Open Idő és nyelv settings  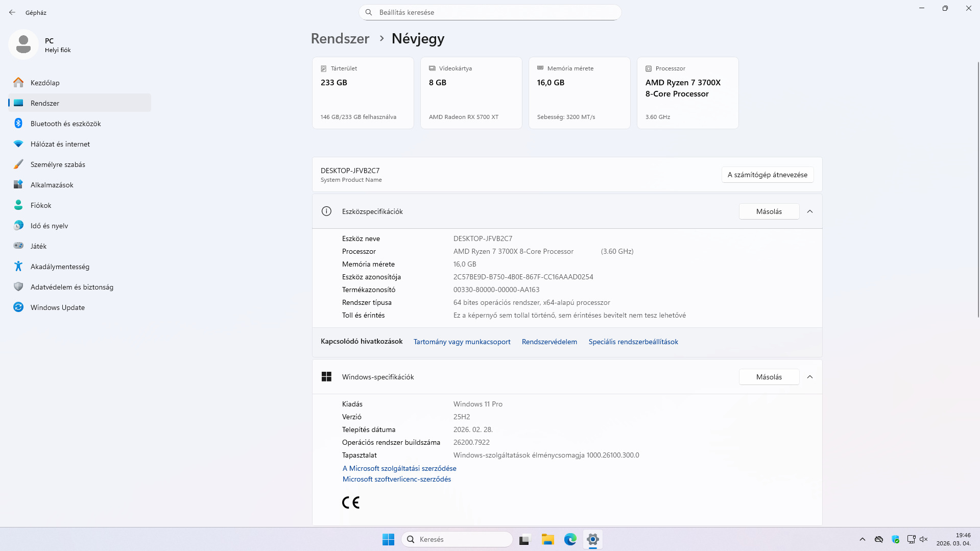[80, 226]
